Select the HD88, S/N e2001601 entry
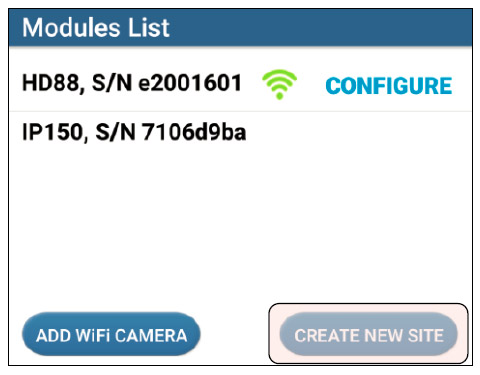Viewport: 480px width, 375px height. (240, 83)
